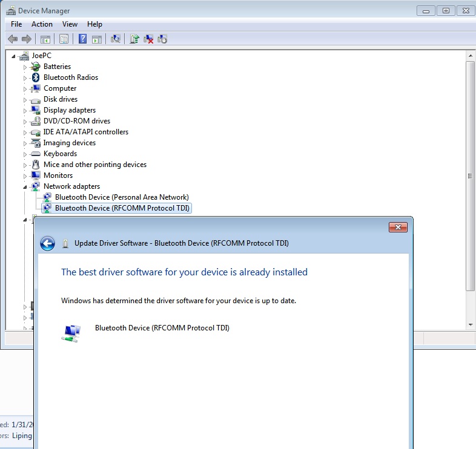Viewport: 476px width, 449px height.
Task: Toggle the Show/Hide Action Pane toolbar icon
Action: point(97,39)
